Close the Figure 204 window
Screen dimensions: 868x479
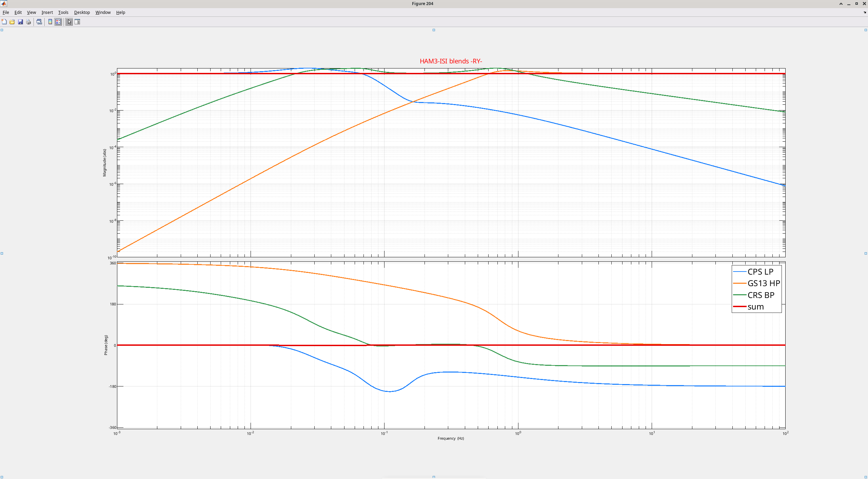pos(864,4)
